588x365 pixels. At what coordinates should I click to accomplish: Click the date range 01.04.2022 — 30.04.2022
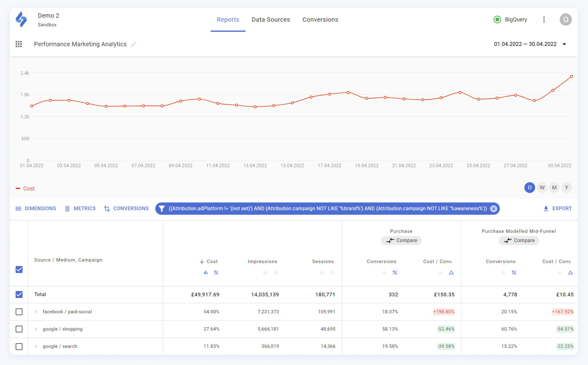tap(525, 44)
